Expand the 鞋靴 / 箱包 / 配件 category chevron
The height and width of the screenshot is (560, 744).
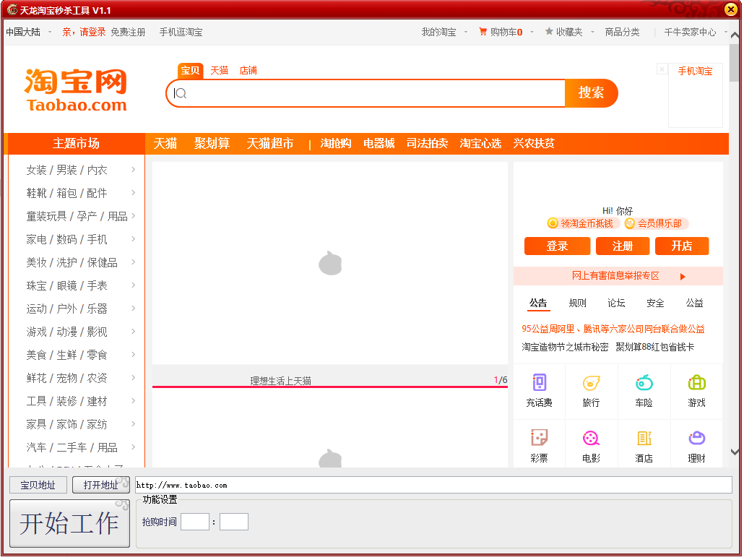pyautogui.click(x=134, y=193)
